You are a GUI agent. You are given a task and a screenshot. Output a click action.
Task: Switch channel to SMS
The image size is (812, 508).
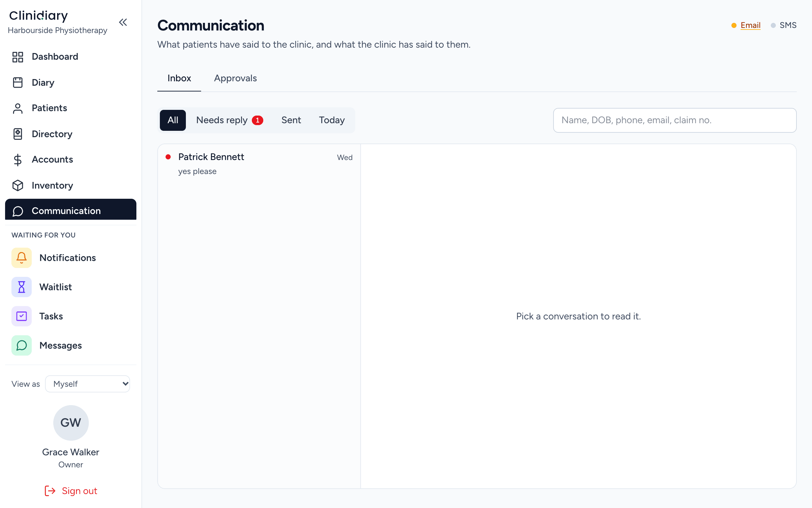point(788,25)
